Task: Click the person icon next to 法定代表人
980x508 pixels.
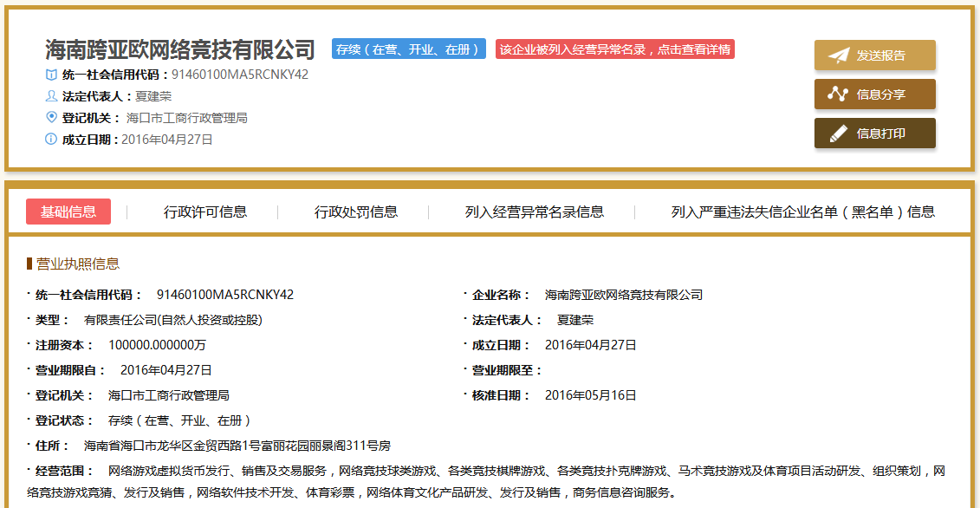Action: 51,96
